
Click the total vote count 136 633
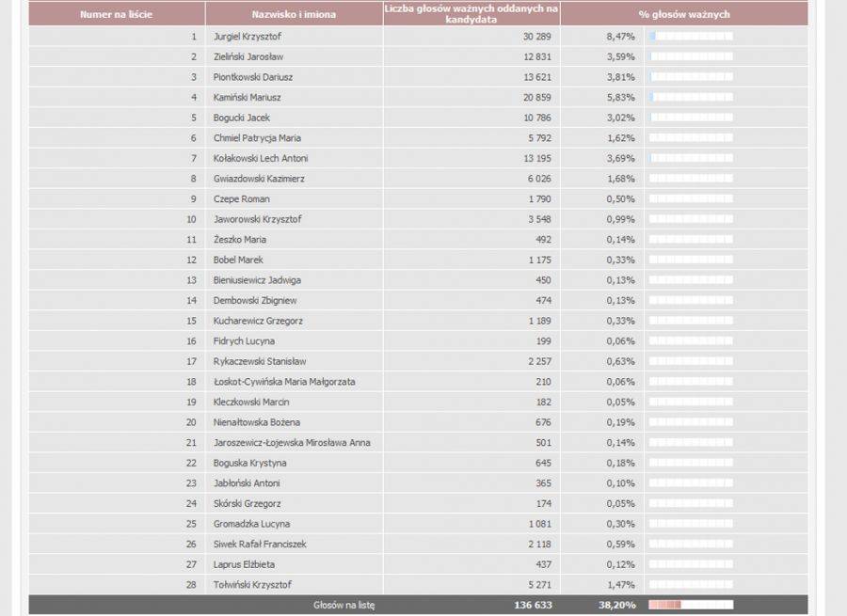click(x=533, y=606)
